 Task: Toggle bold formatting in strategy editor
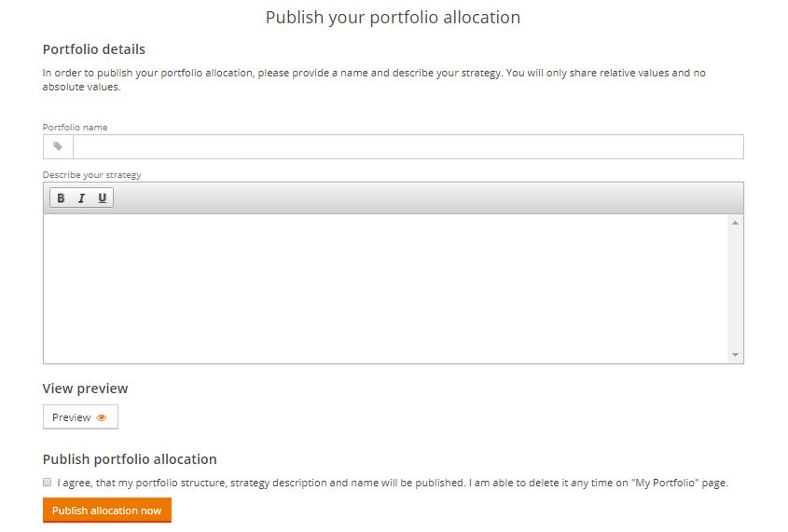[x=61, y=198]
